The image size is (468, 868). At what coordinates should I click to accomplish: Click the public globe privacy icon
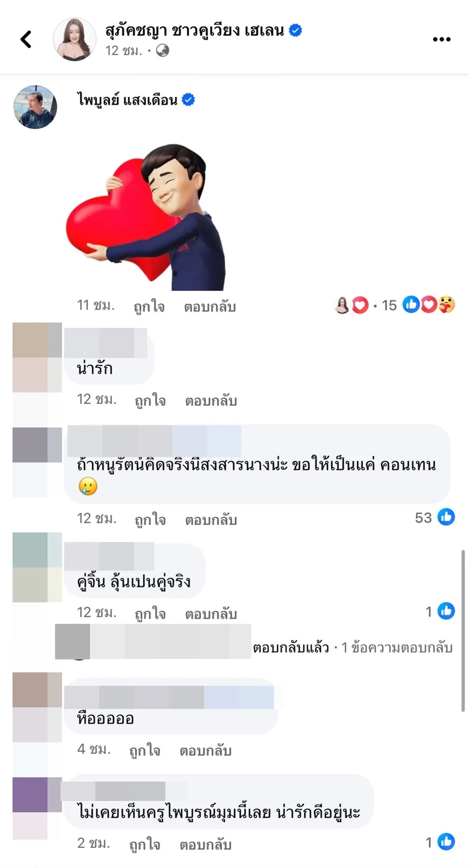point(163,50)
